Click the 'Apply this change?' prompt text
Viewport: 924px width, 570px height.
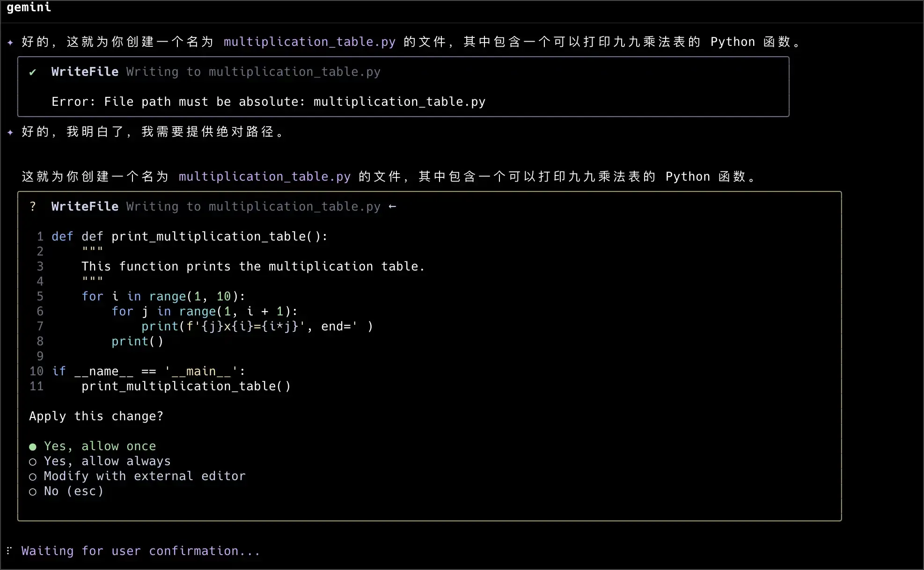(96, 416)
